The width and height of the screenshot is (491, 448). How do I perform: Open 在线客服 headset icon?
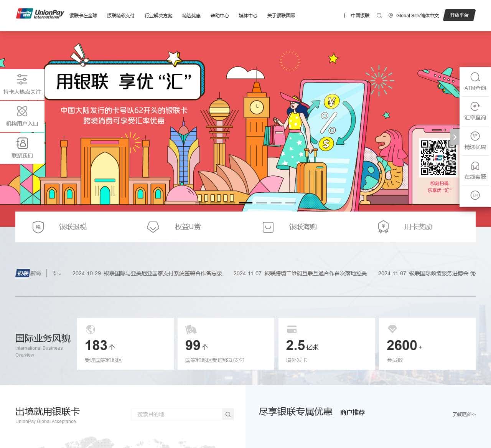click(x=475, y=165)
